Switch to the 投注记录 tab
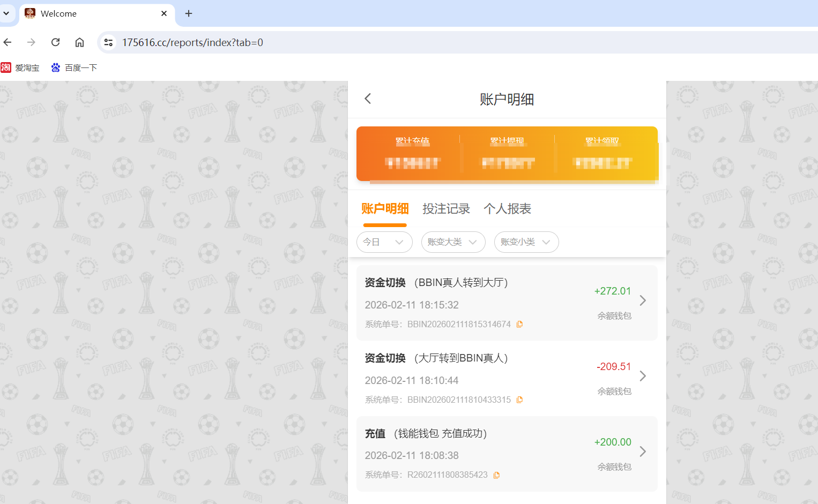Viewport: 818px width, 504px height. pyautogui.click(x=446, y=209)
